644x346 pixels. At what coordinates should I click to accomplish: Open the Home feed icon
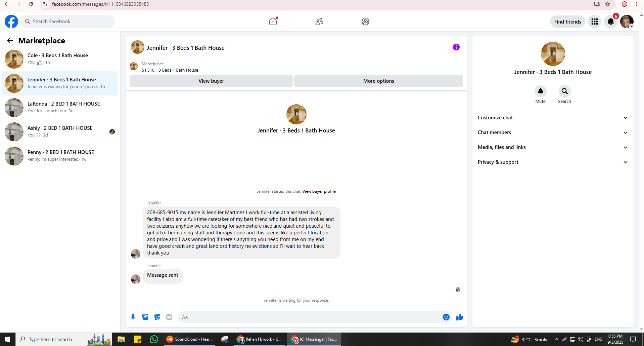click(x=273, y=22)
